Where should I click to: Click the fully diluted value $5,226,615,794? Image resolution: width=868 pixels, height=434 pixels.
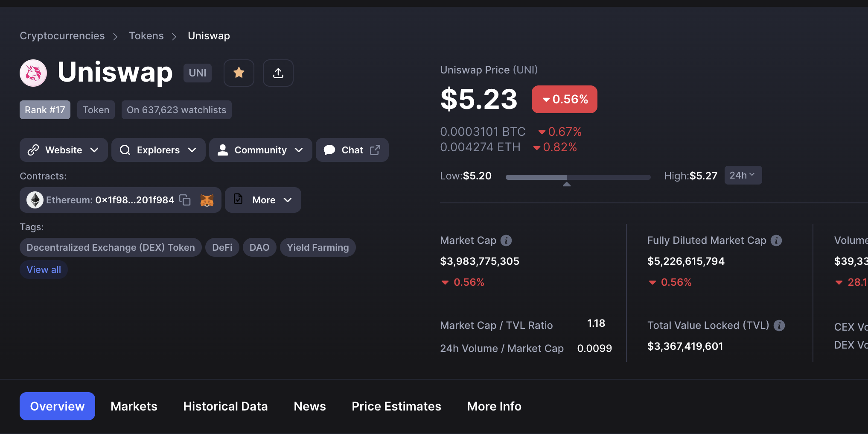[x=686, y=261]
